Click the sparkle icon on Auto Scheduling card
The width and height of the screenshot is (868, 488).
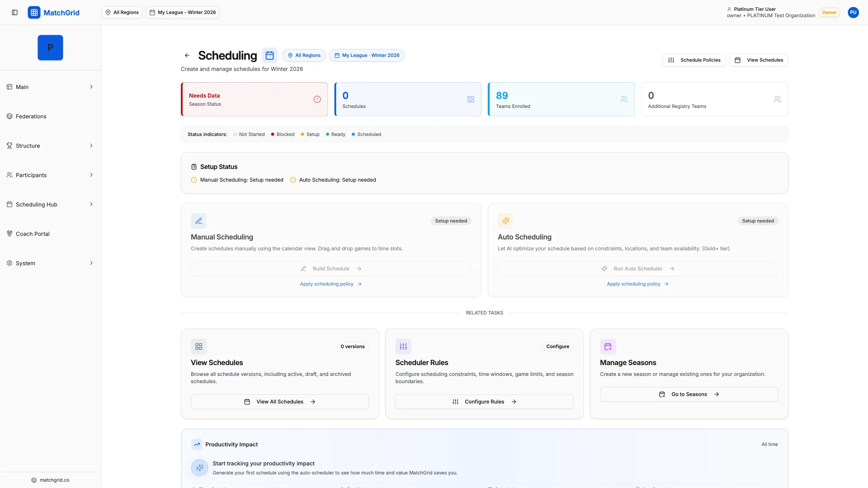tap(505, 221)
